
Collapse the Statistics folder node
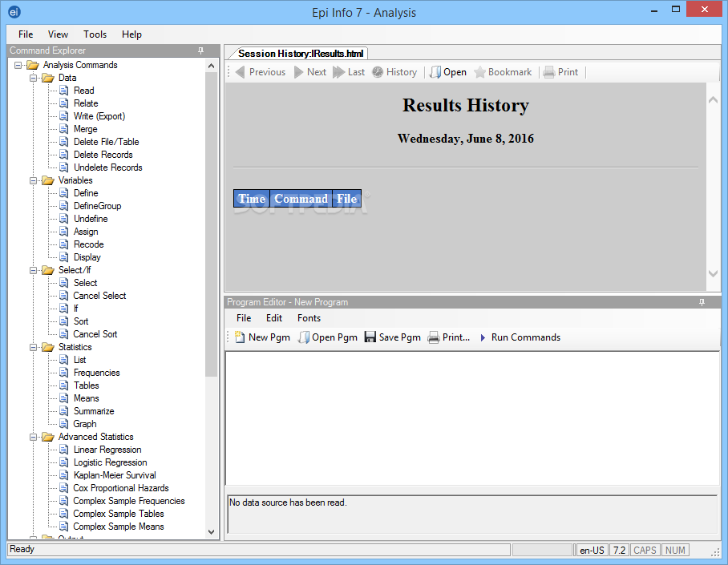(x=34, y=347)
